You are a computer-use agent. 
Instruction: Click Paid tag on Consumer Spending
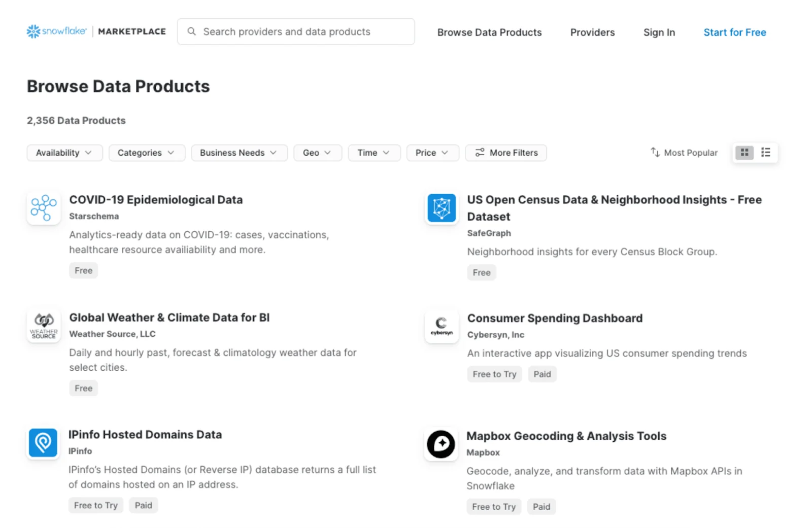[x=542, y=374]
